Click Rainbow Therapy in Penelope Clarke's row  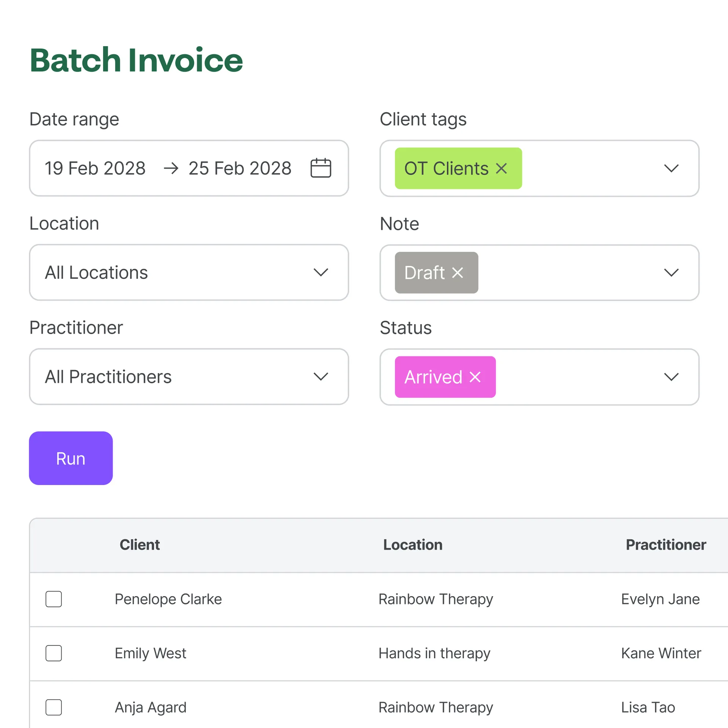click(x=436, y=599)
